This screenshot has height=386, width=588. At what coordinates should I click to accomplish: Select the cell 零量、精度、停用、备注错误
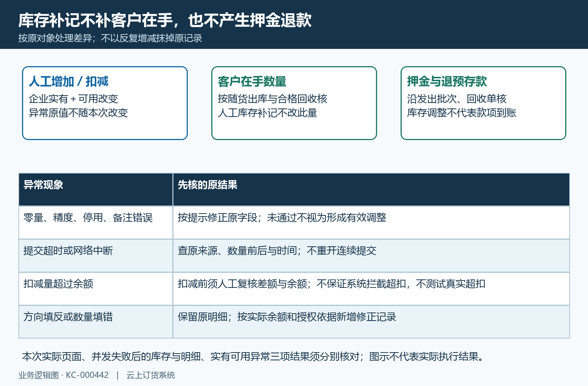[96, 222]
